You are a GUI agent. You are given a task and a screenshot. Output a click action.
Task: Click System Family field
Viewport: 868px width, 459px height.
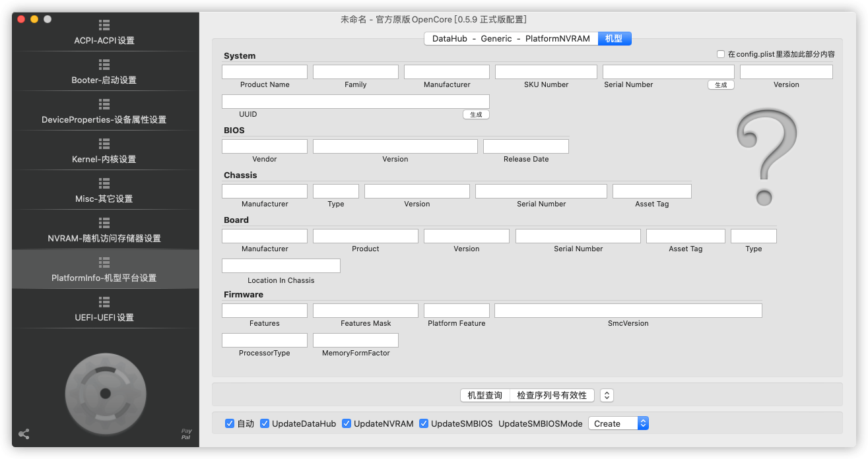pyautogui.click(x=356, y=72)
